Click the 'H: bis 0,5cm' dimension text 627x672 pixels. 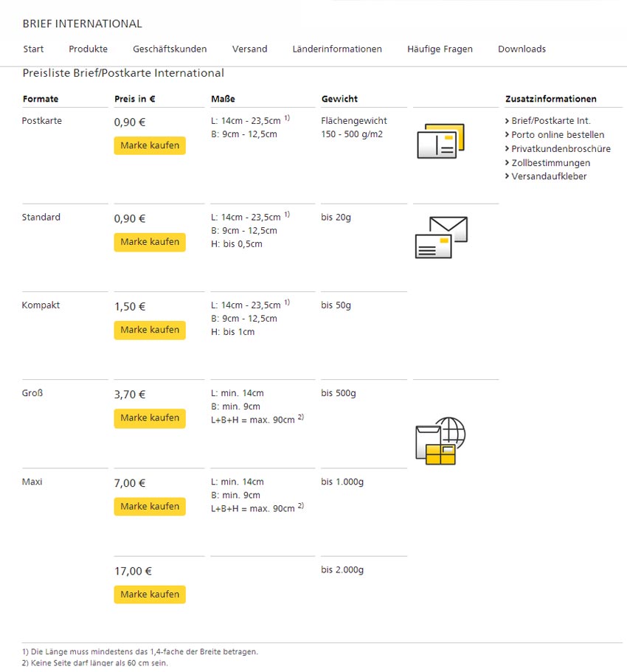coord(237,244)
